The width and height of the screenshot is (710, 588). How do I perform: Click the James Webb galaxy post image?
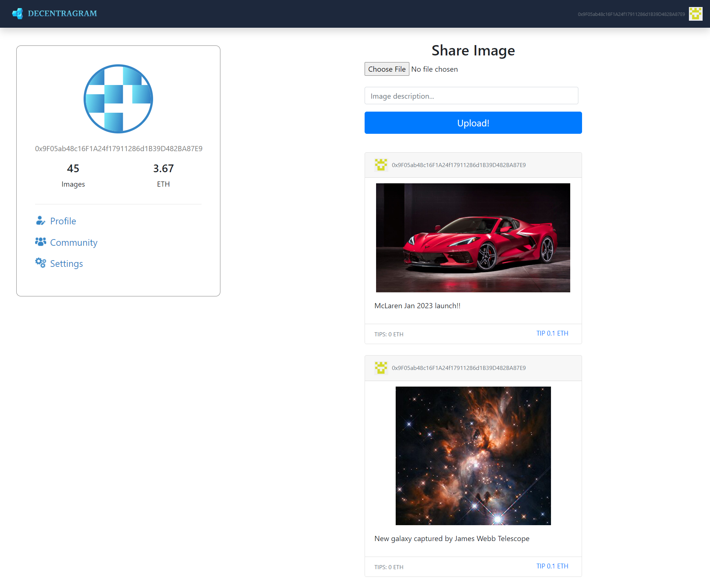[473, 456]
